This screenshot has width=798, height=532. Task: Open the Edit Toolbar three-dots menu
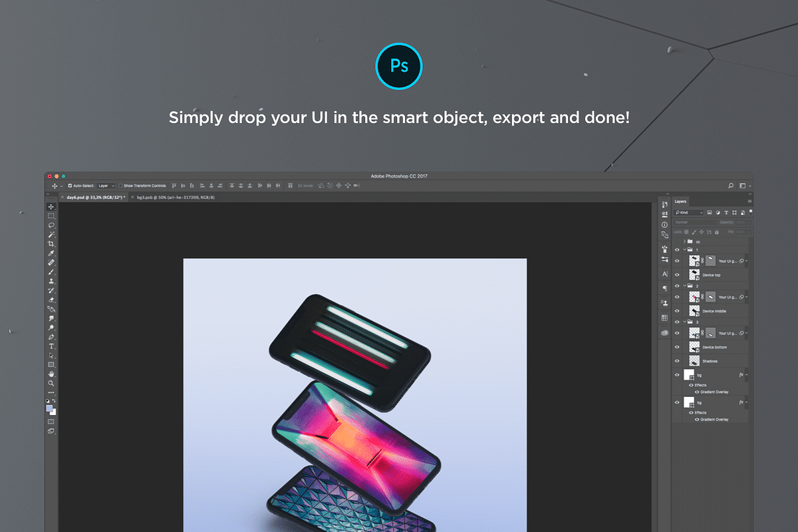tap(51, 392)
